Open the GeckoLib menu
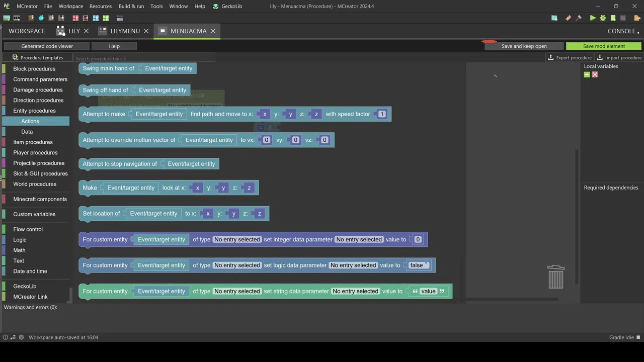 (228, 6)
